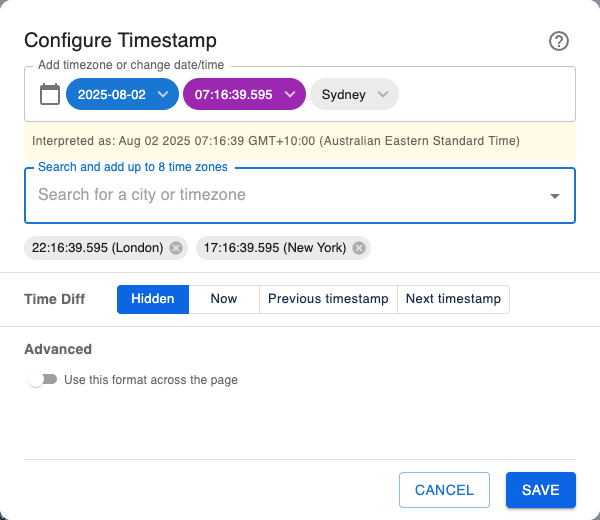Click the CANCEL button

(x=444, y=490)
